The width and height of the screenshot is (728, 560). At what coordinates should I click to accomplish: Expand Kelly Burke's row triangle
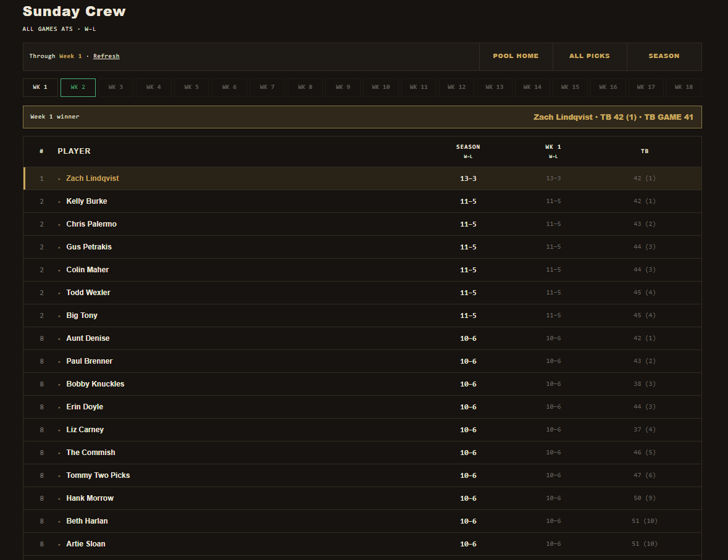[59, 201]
